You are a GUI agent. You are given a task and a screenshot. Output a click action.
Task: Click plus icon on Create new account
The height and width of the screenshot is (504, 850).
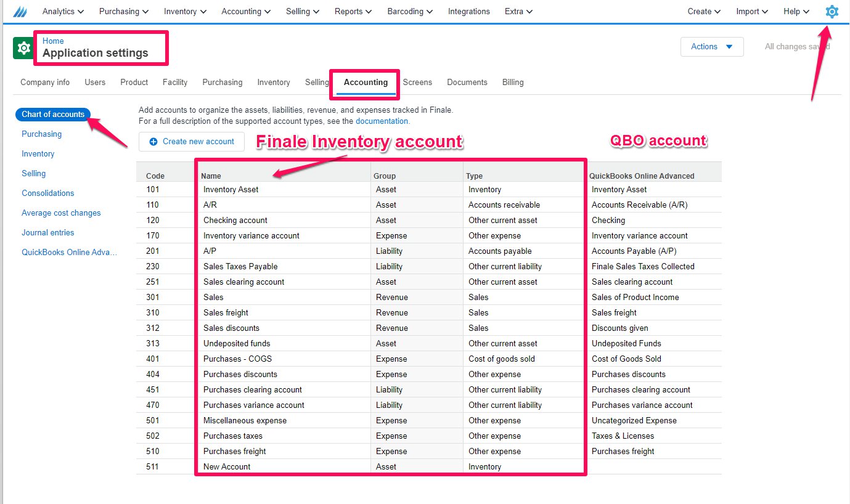click(153, 142)
